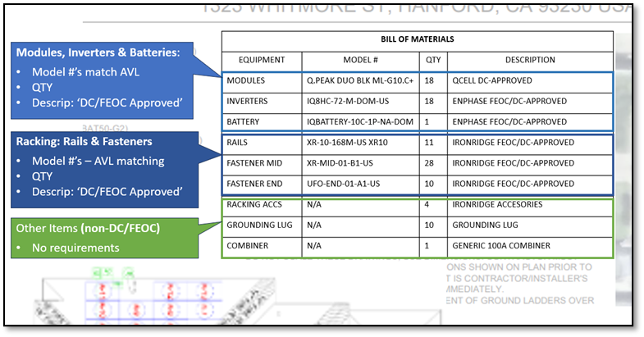This screenshot has height=337, width=644.
Task: Click model Q.PEAK DUO BLK ML-G10.C+
Action: point(360,80)
